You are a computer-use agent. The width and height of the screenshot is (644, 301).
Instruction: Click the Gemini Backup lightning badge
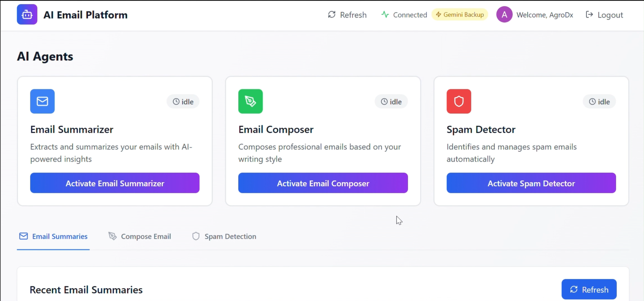click(460, 15)
